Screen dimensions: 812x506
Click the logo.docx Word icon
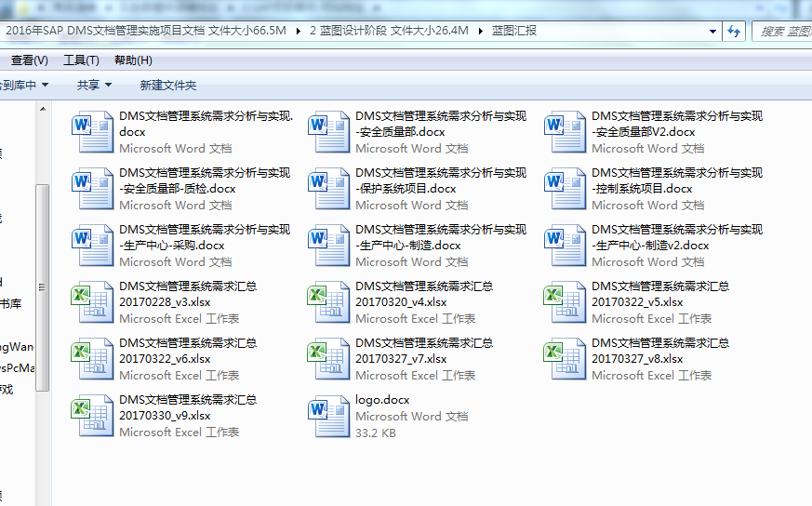click(329, 416)
